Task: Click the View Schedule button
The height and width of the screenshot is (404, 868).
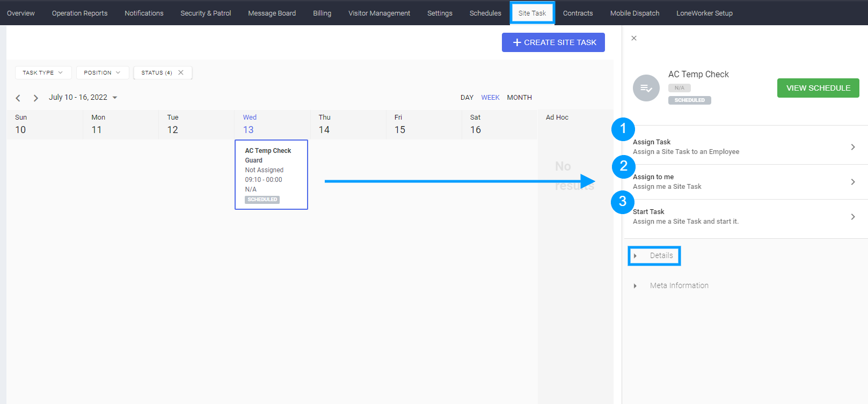Action: pos(818,88)
